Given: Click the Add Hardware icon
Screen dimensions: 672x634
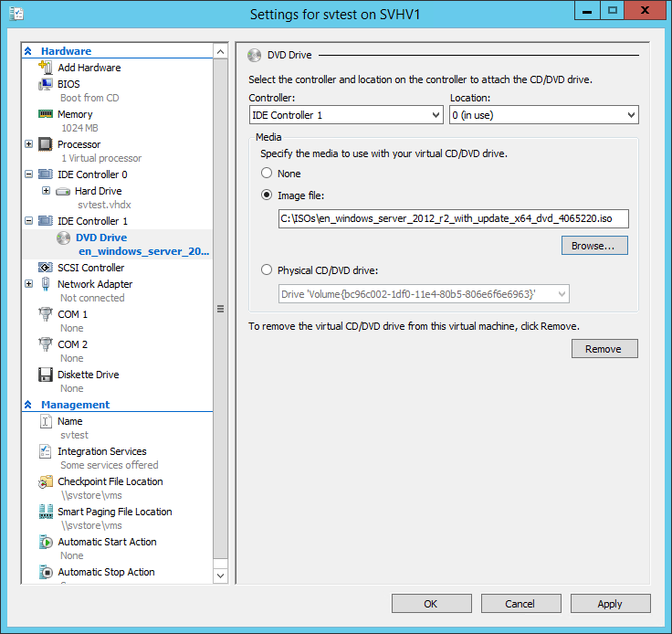Looking at the screenshot, I should pyautogui.click(x=45, y=68).
